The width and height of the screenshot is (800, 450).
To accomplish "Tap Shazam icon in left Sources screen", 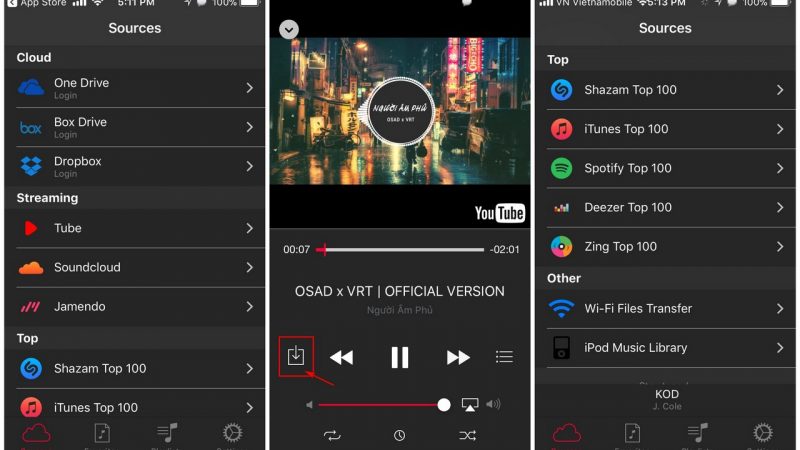I will coord(31,368).
